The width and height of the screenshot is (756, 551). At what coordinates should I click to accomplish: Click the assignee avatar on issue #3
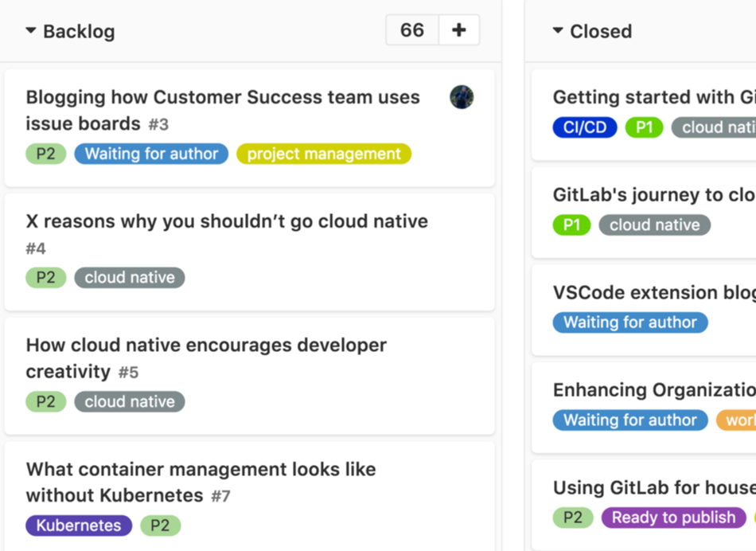(x=462, y=97)
